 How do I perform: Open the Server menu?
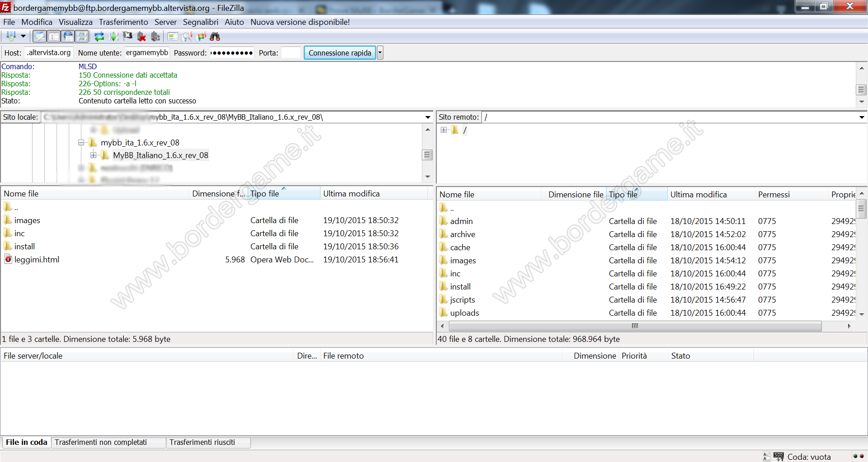click(165, 22)
